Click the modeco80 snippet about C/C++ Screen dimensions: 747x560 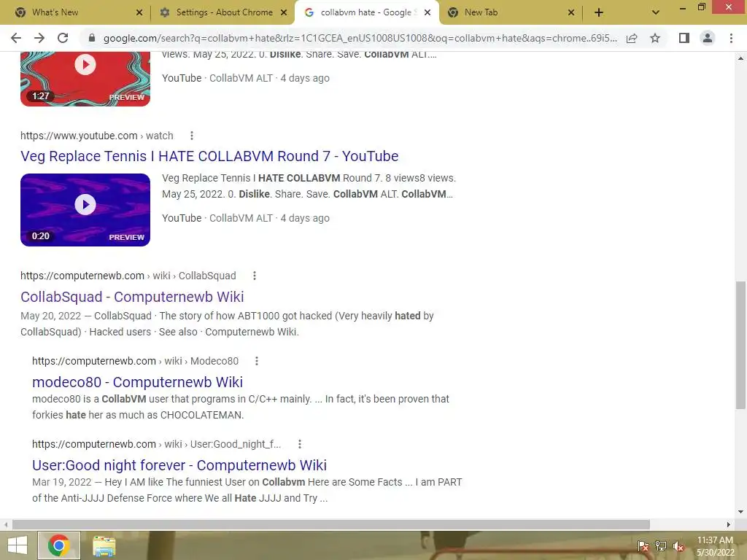[241, 407]
